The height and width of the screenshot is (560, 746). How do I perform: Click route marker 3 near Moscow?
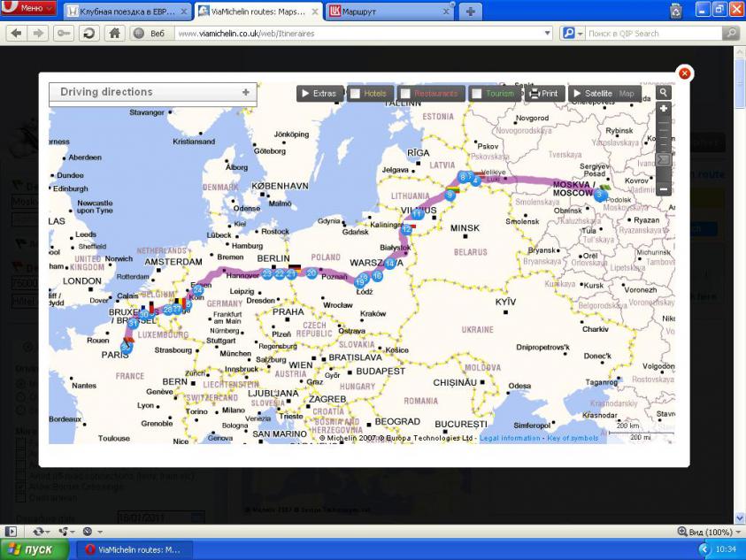pos(599,195)
